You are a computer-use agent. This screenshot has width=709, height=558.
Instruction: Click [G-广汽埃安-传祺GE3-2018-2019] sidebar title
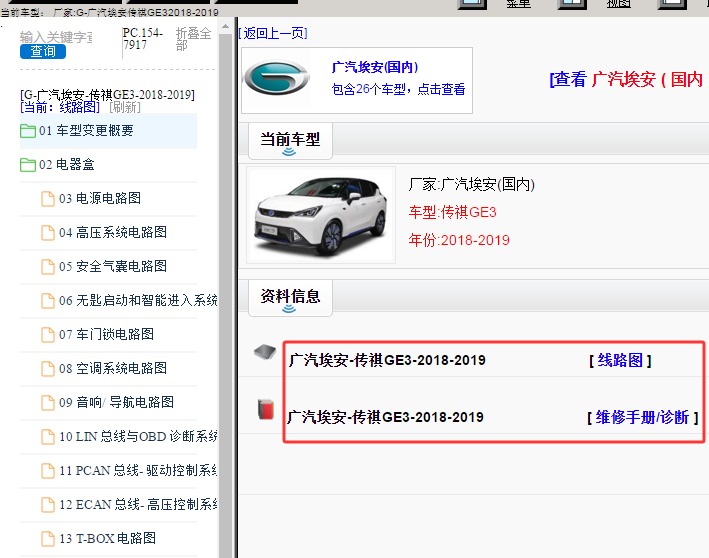click(108, 95)
